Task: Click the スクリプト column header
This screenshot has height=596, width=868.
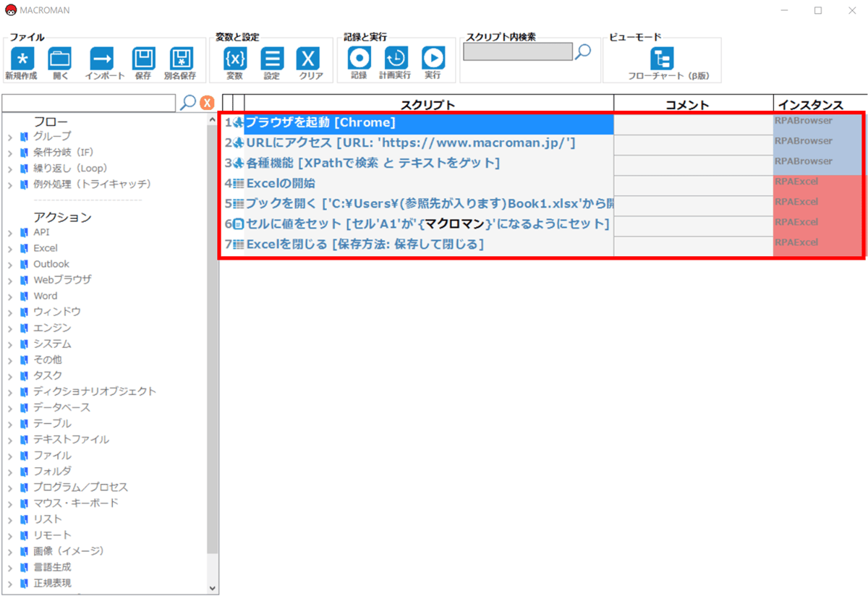Action: (429, 104)
